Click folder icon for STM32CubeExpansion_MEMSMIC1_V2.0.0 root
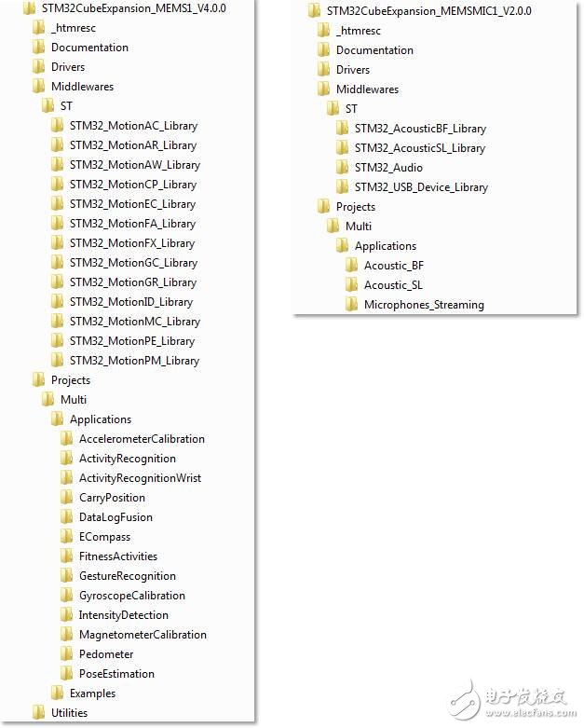The height and width of the screenshot is (728, 584). 314,11
